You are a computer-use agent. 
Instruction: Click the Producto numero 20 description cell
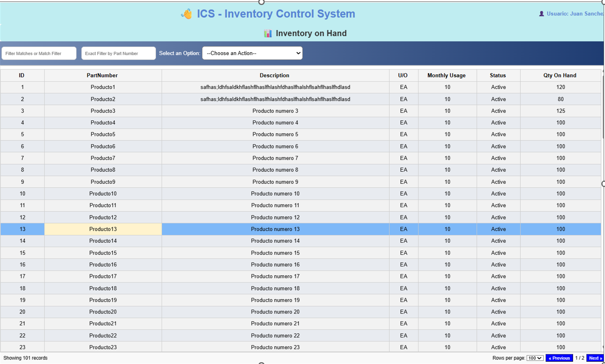(x=275, y=312)
